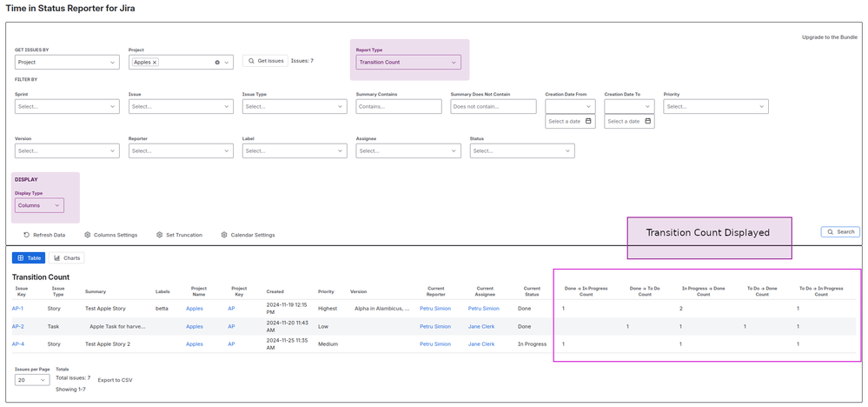Click Petru Simion reporter in AP-4 row
868x407 pixels.
pyautogui.click(x=435, y=344)
